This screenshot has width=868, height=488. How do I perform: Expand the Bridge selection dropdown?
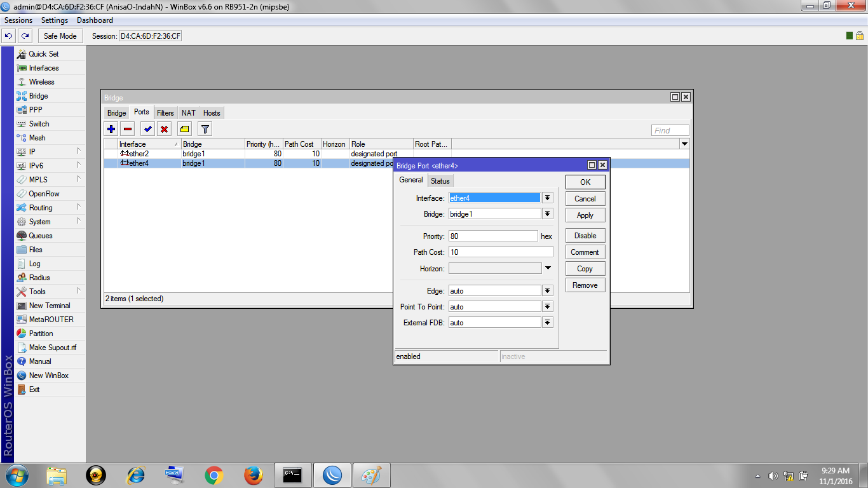547,213
